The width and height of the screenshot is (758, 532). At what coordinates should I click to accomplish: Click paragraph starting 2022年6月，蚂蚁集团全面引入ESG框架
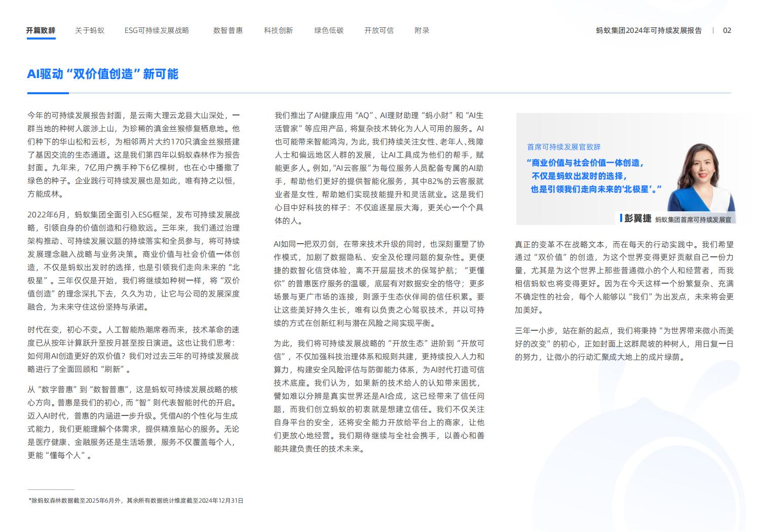[x=134, y=260]
